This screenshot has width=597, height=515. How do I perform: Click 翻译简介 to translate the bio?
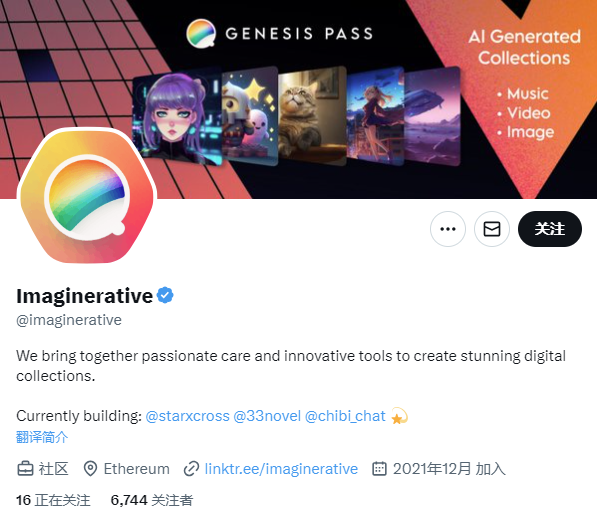pyautogui.click(x=42, y=437)
